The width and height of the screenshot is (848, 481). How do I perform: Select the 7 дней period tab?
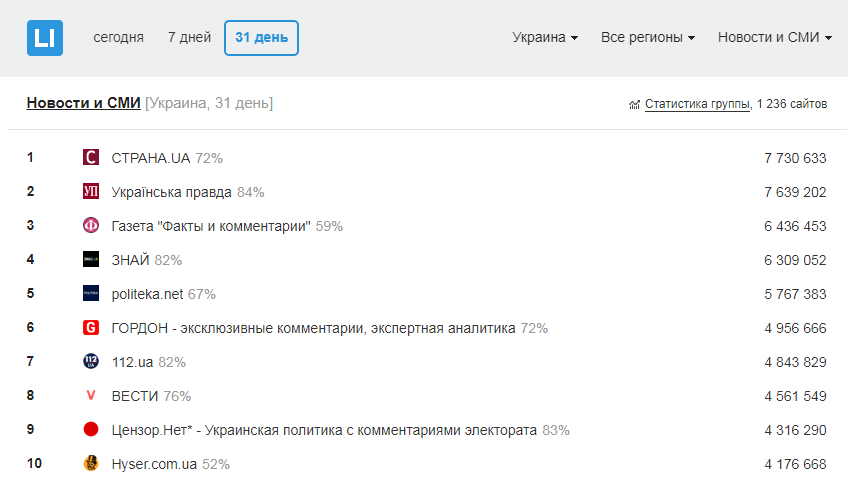click(x=189, y=38)
